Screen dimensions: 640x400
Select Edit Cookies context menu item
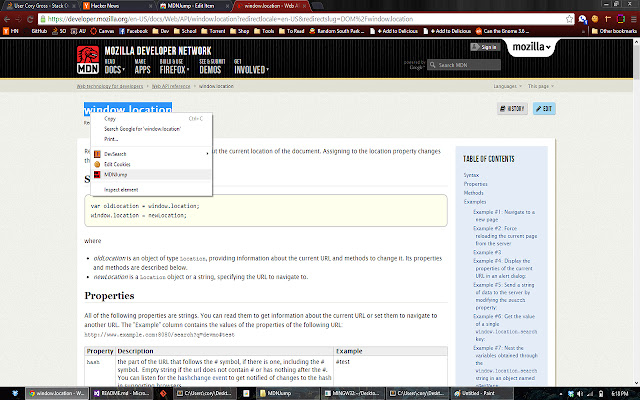[151, 164]
